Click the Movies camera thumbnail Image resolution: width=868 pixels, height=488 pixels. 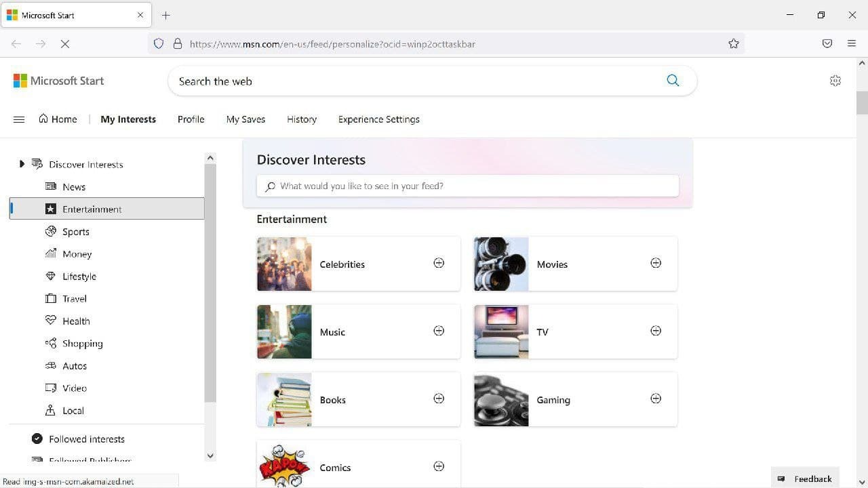[501, 264]
